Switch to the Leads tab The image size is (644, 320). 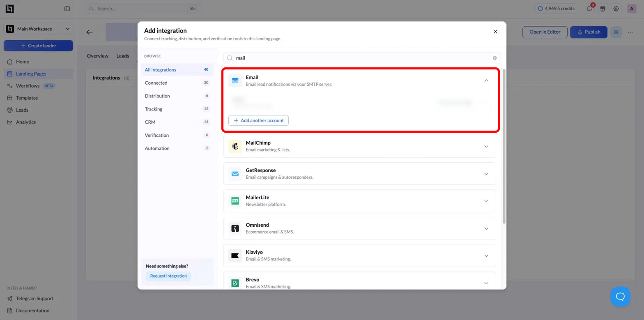pyautogui.click(x=123, y=56)
